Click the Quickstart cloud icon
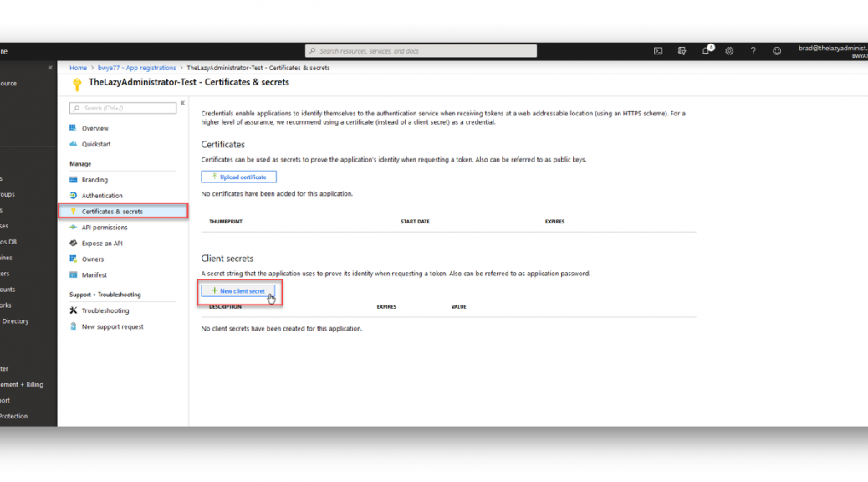This screenshot has height=482, width=868. (x=73, y=144)
